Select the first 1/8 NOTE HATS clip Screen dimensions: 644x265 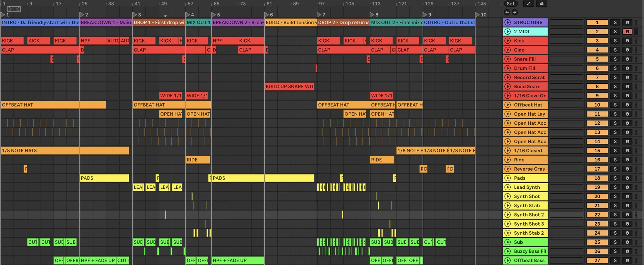[65, 151]
